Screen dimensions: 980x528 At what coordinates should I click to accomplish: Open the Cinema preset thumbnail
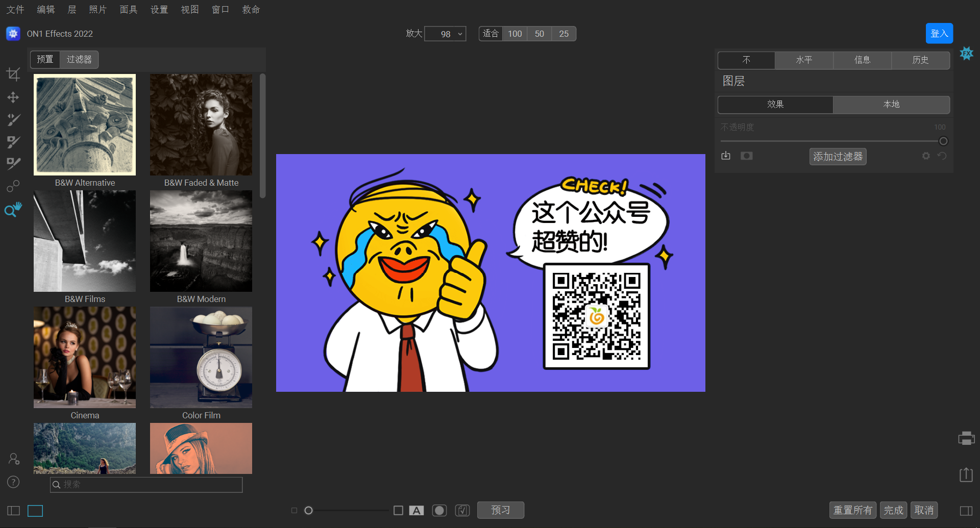(x=85, y=358)
